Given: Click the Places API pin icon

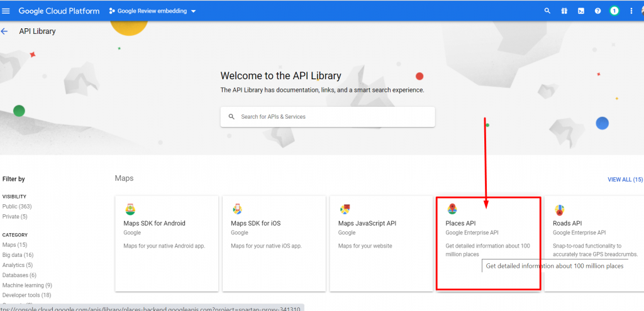Looking at the screenshot, I should click(452, 209).
